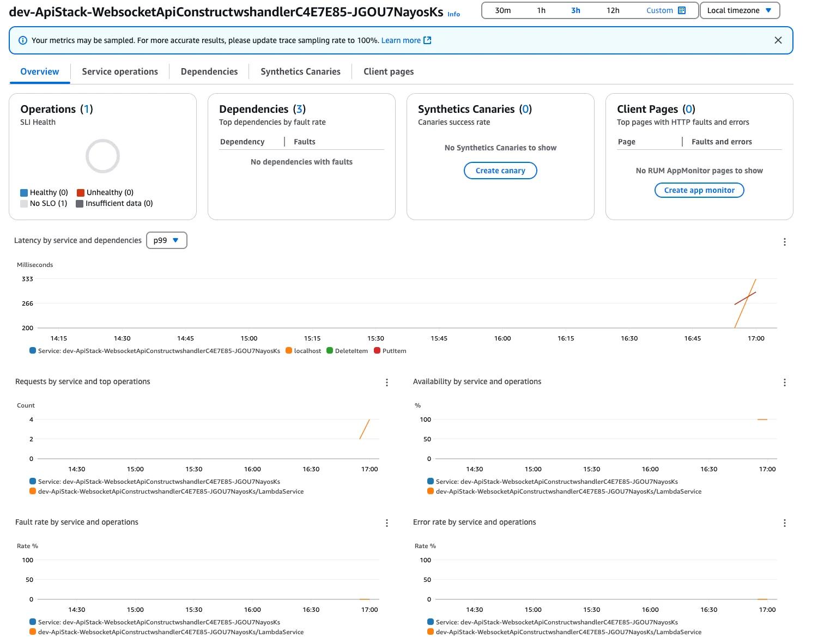Click the Info link beside service name
Viewport: 830px width, 644px height.
point(453,14)
